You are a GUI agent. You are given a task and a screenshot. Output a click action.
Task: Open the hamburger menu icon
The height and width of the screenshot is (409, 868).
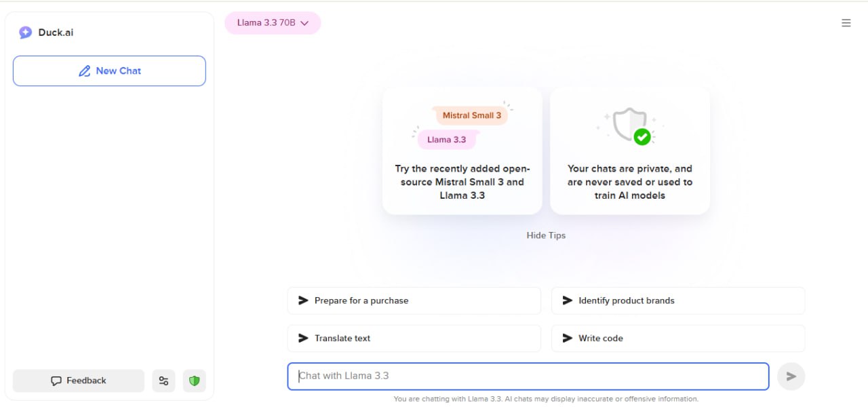pyautogui.click(x=846, y=23)
